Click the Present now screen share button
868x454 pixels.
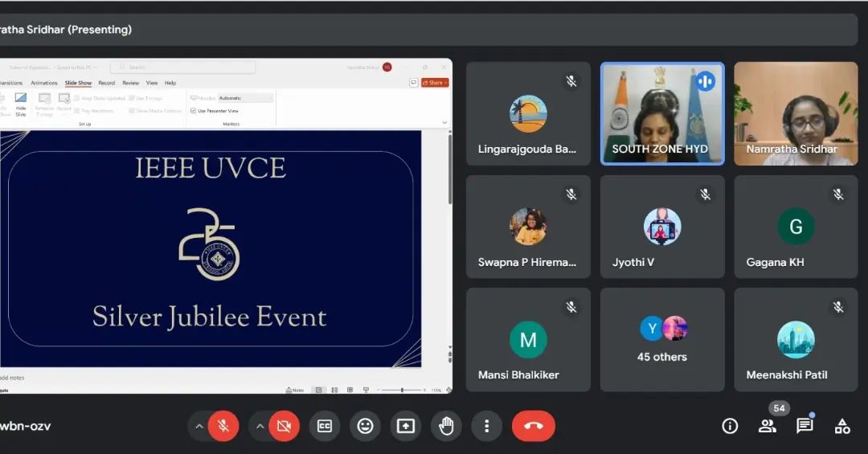[406, 426]
